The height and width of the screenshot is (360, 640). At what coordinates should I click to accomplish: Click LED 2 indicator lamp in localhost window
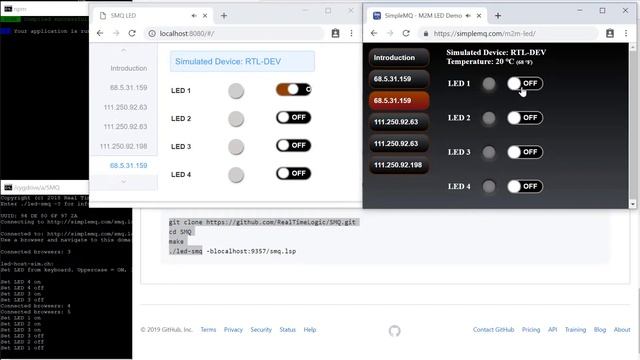click(x=236, y=119)
